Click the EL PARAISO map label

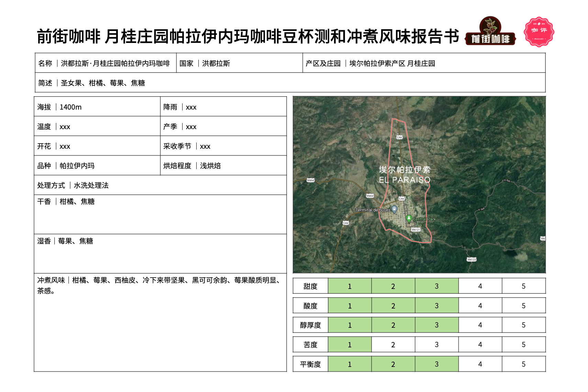[x=404, y=180]
